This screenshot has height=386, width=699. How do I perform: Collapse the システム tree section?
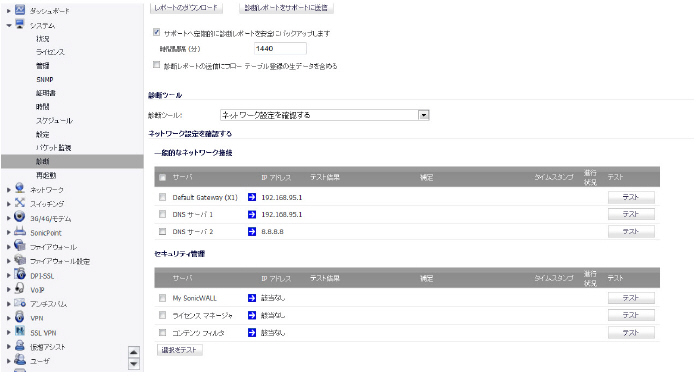[9, 26]
